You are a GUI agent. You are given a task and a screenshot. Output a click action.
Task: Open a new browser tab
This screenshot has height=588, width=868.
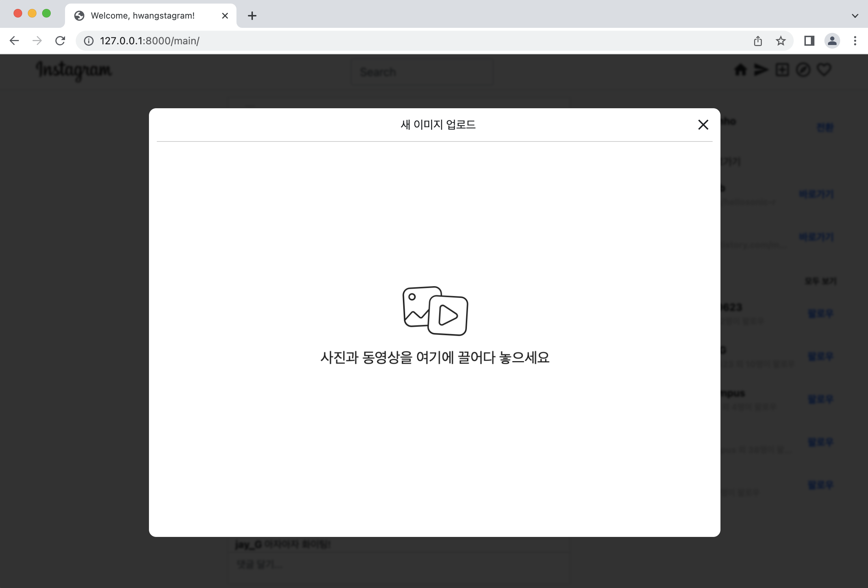click(252, 16)
